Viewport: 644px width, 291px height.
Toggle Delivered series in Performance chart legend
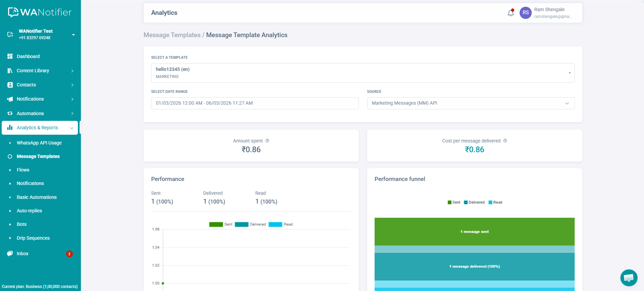[x=250, y=224]
